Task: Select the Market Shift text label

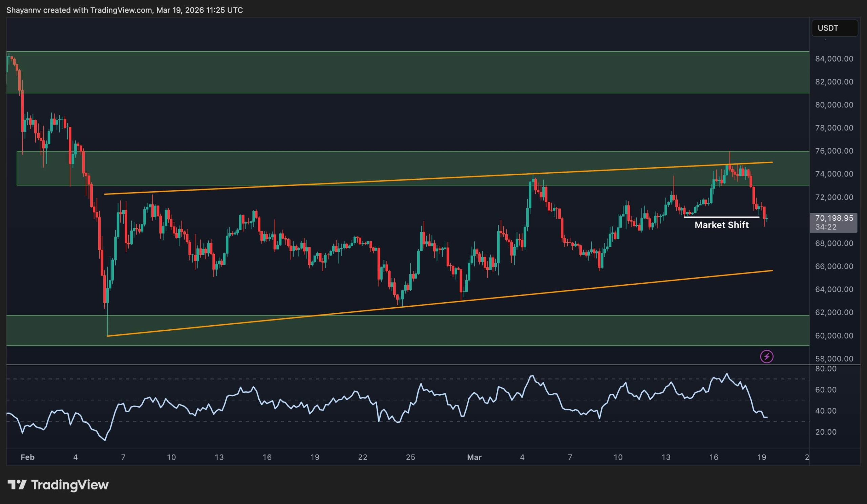Action: point(721,225)
